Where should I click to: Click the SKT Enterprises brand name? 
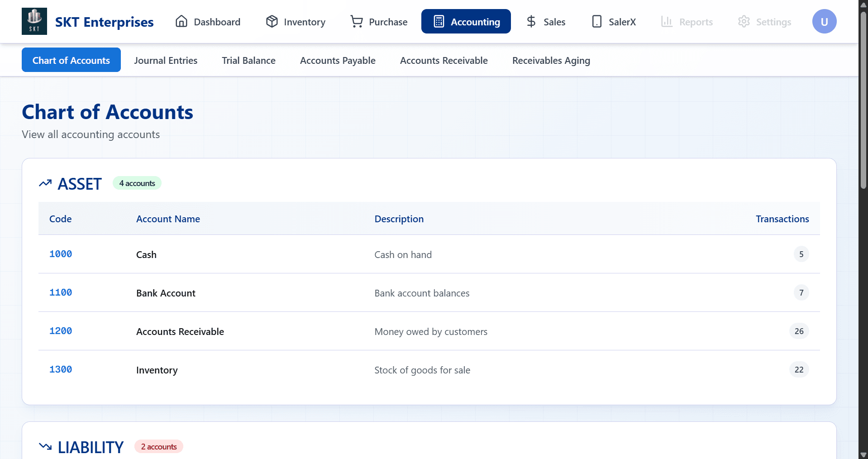tap(104, 22)
